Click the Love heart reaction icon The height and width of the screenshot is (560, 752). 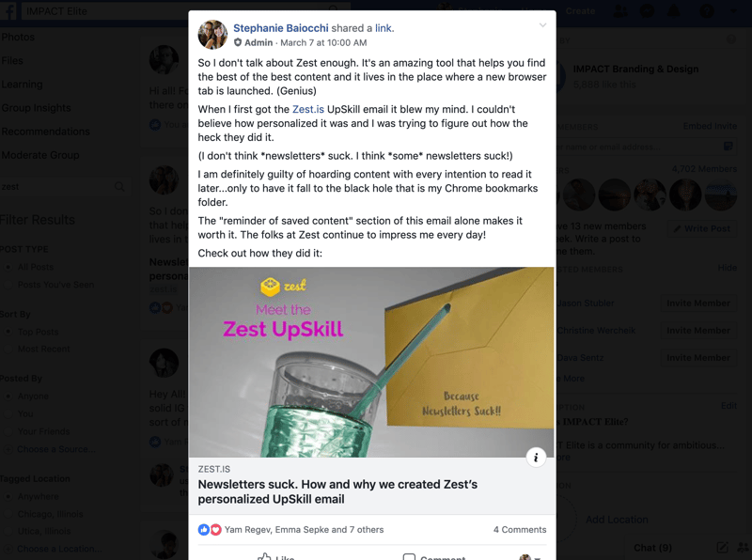coord(216,529)
